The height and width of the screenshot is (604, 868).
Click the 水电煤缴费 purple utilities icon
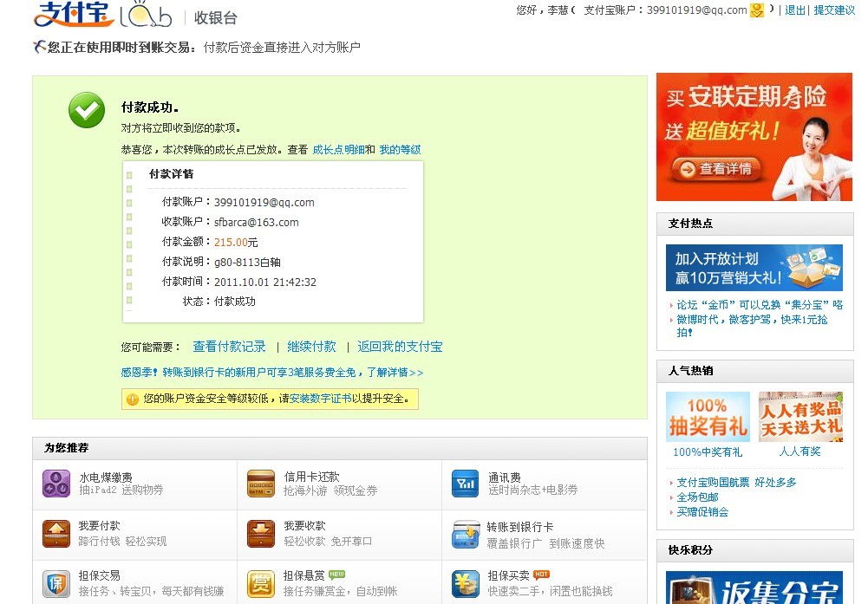pyautogui.click(x=56, y=484)
